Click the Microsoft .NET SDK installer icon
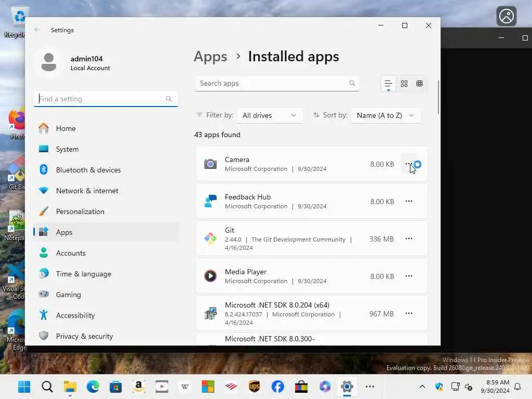This screenshot has height=399, width=532. pos(210,313)
